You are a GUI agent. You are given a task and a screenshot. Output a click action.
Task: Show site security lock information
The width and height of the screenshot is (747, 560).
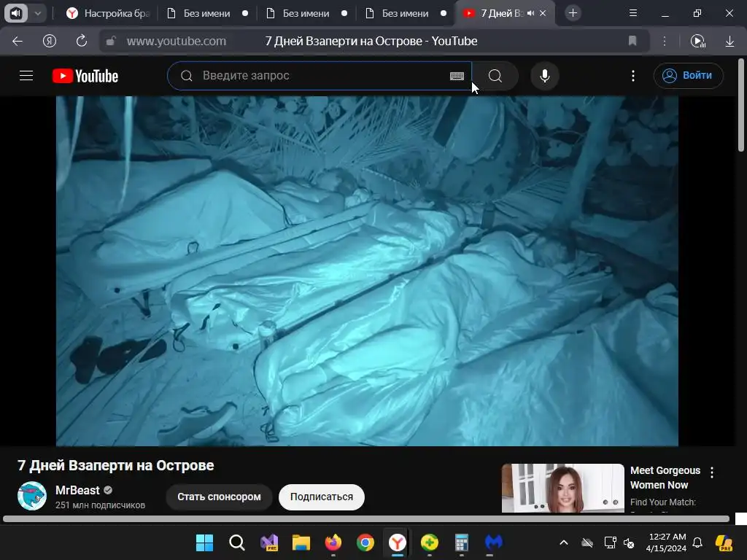pyautogui.click(x=111, y=41)
